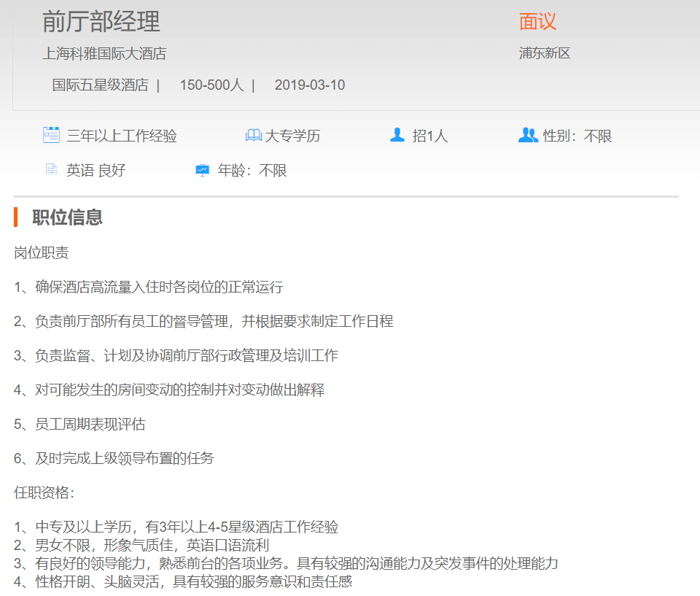Click the 岗位职责 subheading
Viewport: 700px width, 596px height.
[42, 252]
